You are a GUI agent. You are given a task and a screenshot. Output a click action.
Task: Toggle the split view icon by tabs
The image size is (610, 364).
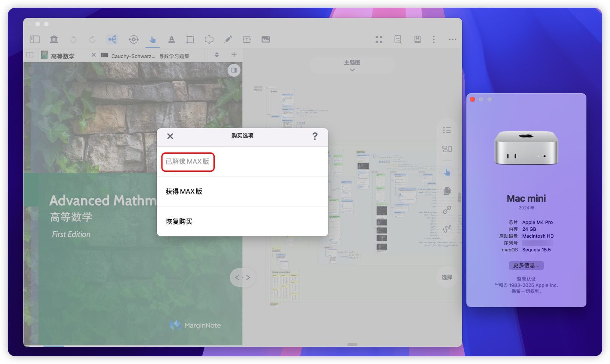pyautogui.click(x=30, y=55)
